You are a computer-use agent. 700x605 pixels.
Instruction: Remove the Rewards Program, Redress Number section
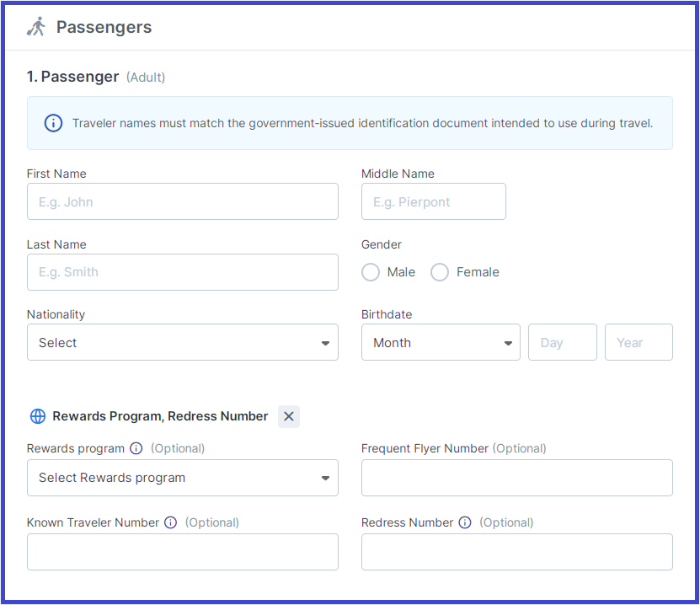click(288, 415)
